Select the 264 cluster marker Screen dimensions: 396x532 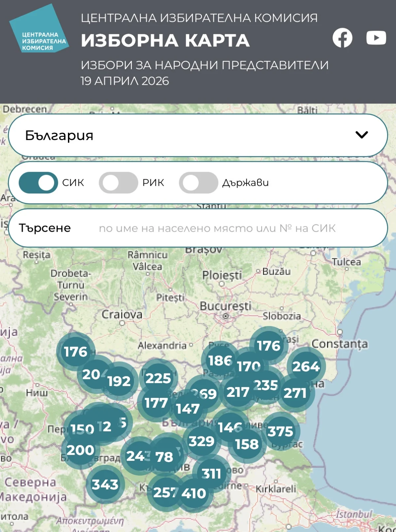tap(306, 367)
